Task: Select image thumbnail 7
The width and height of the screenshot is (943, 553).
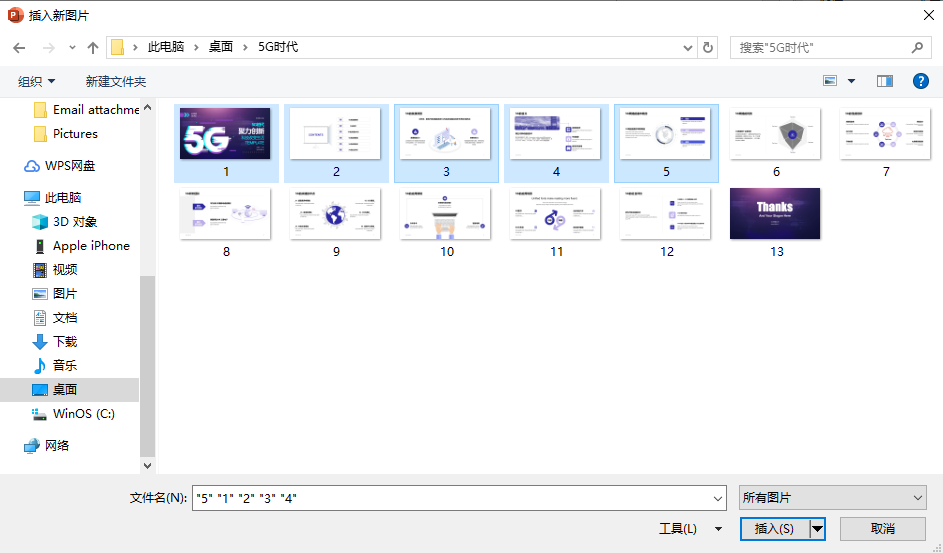Action: (885, 143)
